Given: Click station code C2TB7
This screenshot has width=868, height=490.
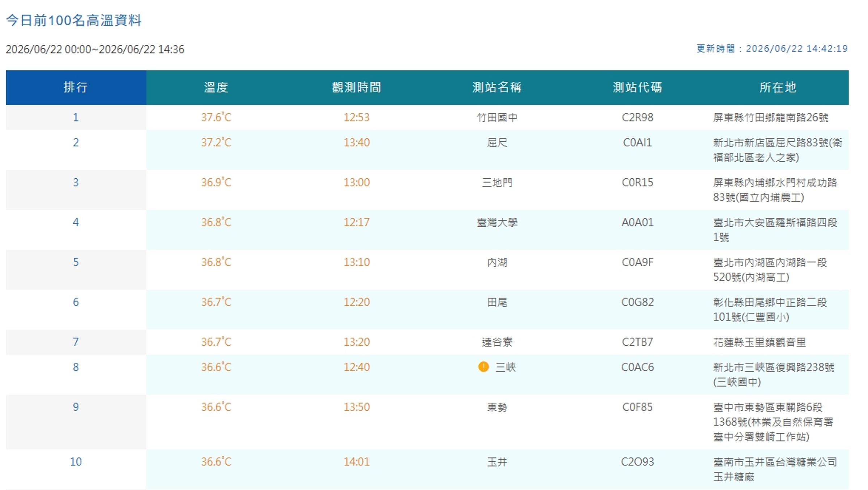Looking at the screenshot, I should [637, 342].
